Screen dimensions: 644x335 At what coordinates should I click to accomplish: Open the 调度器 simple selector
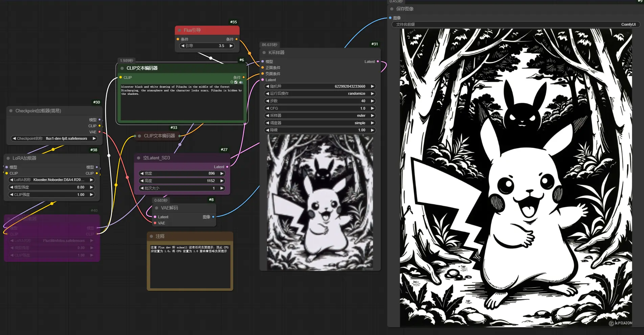point(320,123)
